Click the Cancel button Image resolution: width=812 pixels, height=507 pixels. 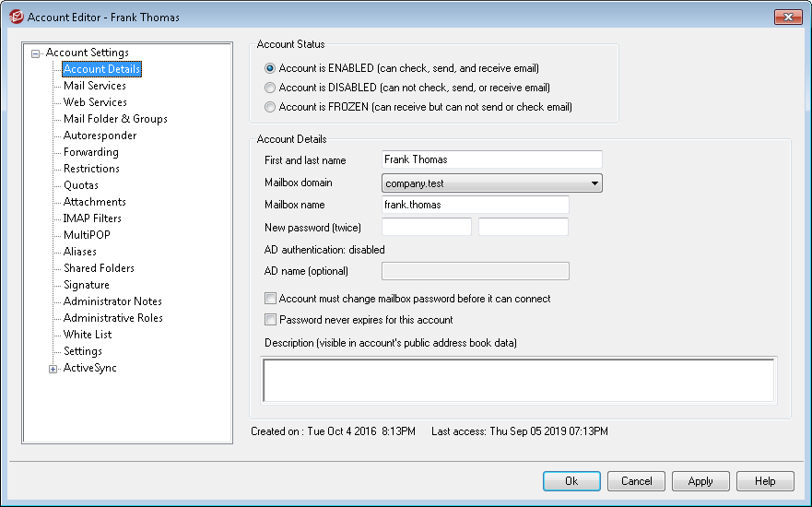[636, 481]
